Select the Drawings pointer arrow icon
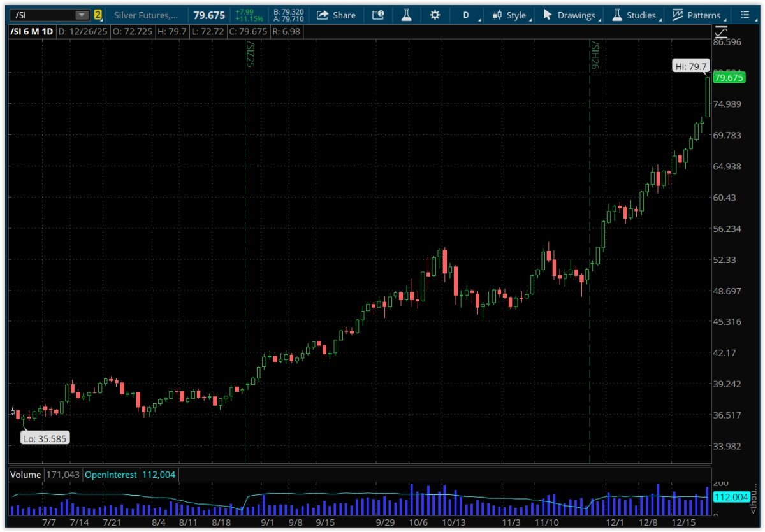Image resolution: width=765 pixels, height=532 pixels. point(547,15)
